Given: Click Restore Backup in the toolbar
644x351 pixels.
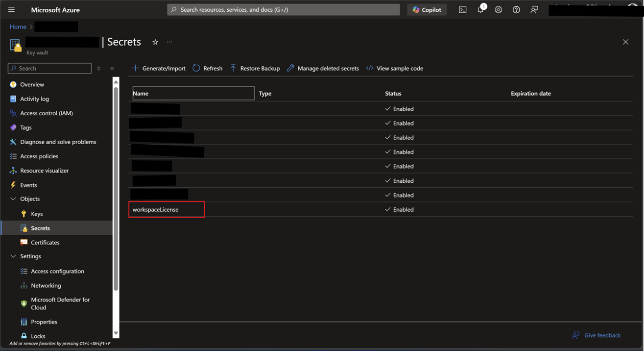Looking at the screenshot, I should 255,68.
